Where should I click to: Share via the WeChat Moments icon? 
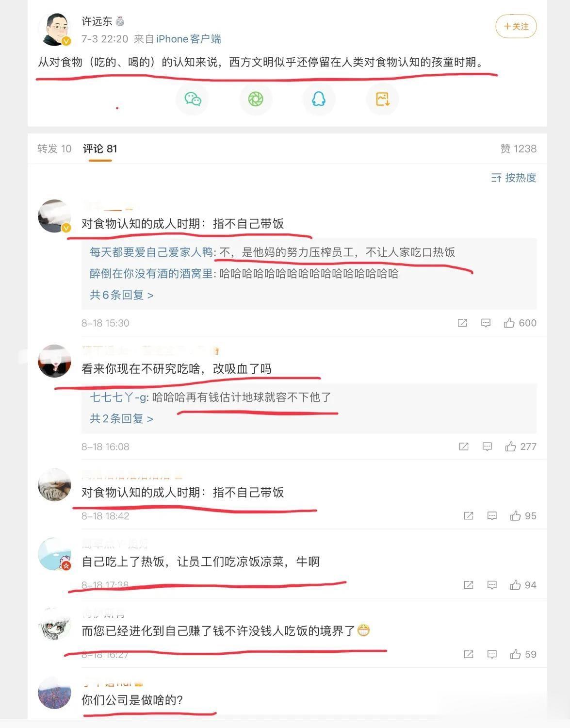click(x=256, y=99)
